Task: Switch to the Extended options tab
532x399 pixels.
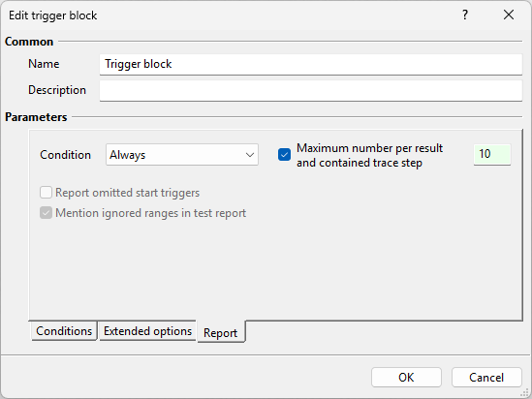Action: point(147,331)
